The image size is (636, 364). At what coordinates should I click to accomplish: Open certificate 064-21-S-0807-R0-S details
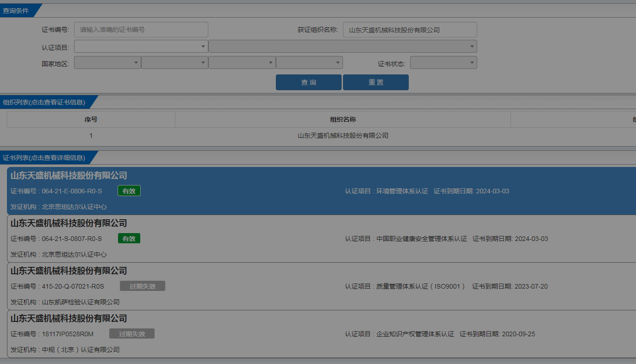[x=321, y=239]
